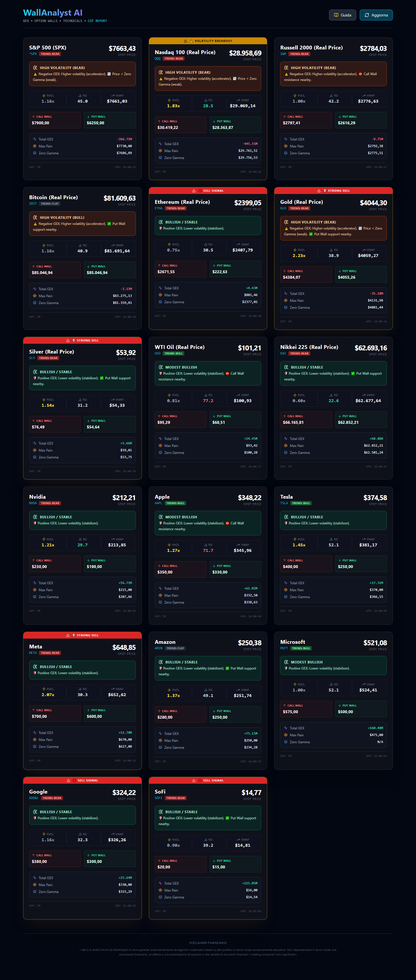Click the TREND: BULL badge on WTI Oil card

(174, 354)
